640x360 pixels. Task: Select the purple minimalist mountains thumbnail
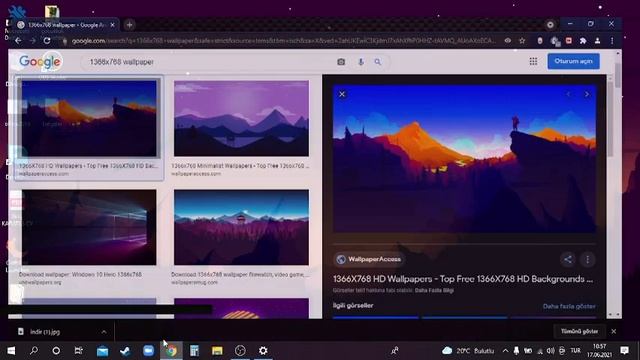(241, 118)
